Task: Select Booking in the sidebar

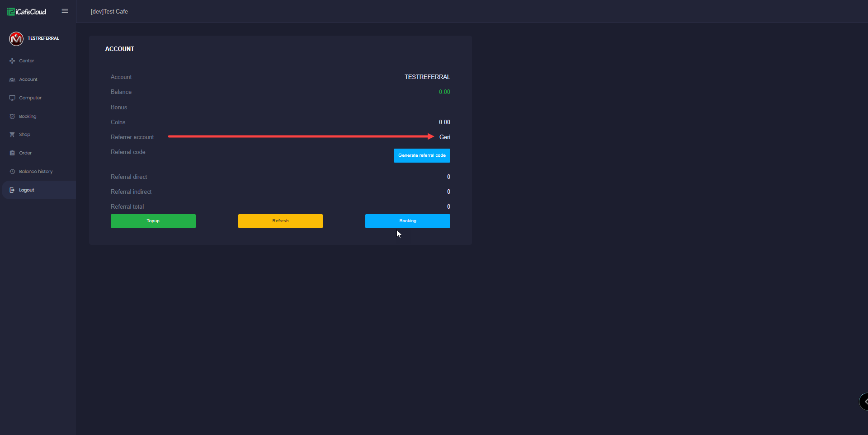Action: [x=39, y=117]
